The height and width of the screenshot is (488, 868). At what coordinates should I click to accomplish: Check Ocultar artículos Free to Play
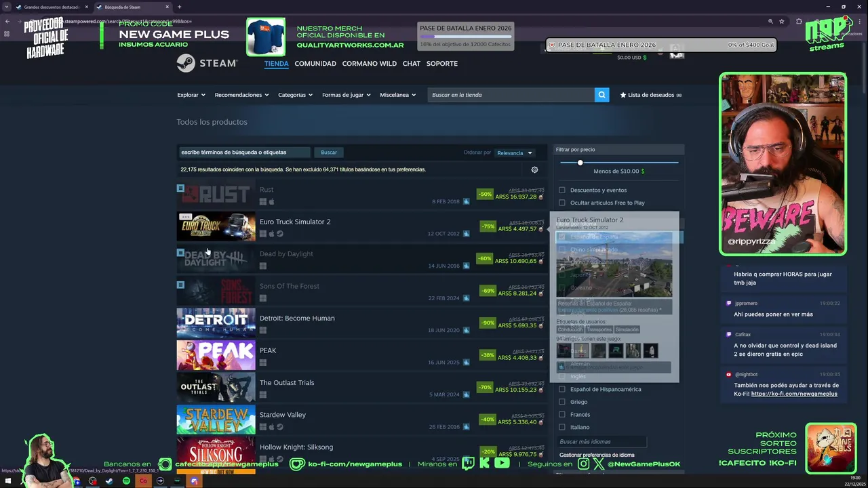[561, 203]
